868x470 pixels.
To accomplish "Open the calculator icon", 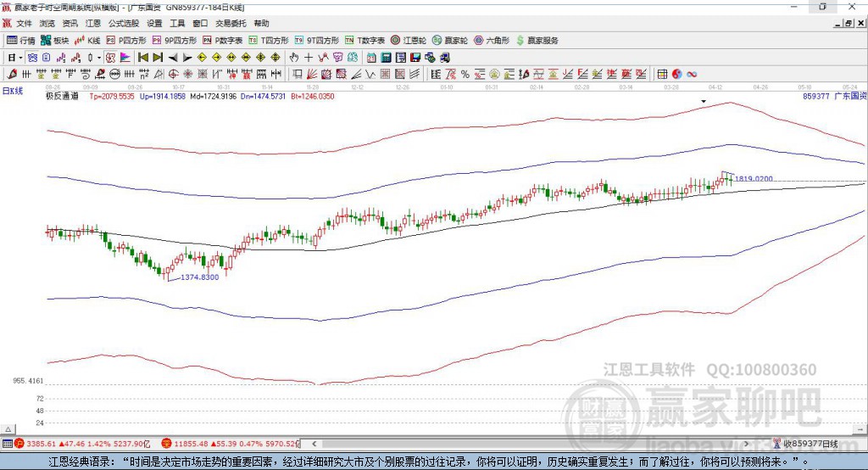I will tap(386, 58).
